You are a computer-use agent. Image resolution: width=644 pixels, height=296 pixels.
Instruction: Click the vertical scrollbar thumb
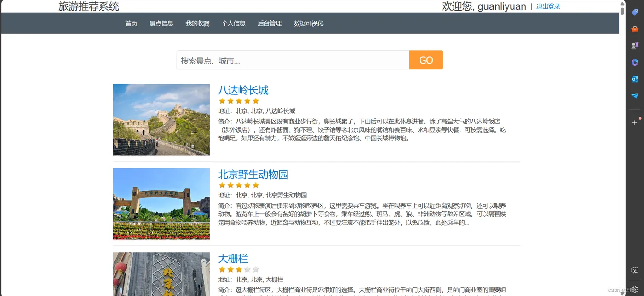tap(622, 11)
